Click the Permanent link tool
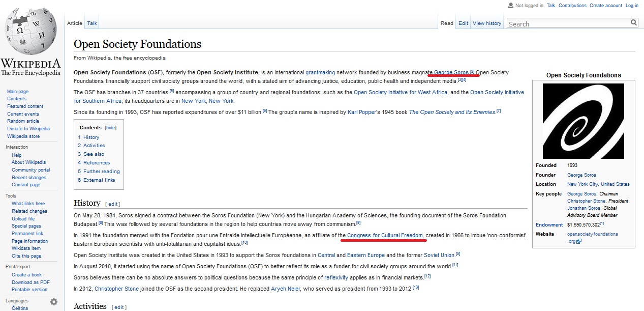Screen dimensions: 644x311 (x=27, y=234)
